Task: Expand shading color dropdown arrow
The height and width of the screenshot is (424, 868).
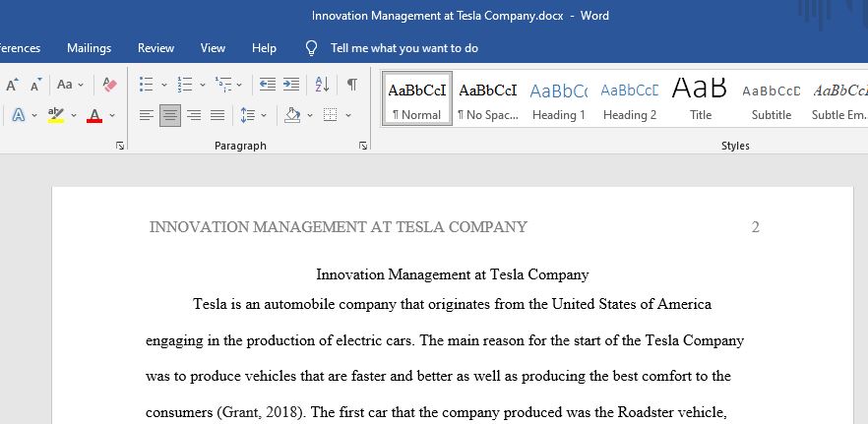Action: coord(310,115)
